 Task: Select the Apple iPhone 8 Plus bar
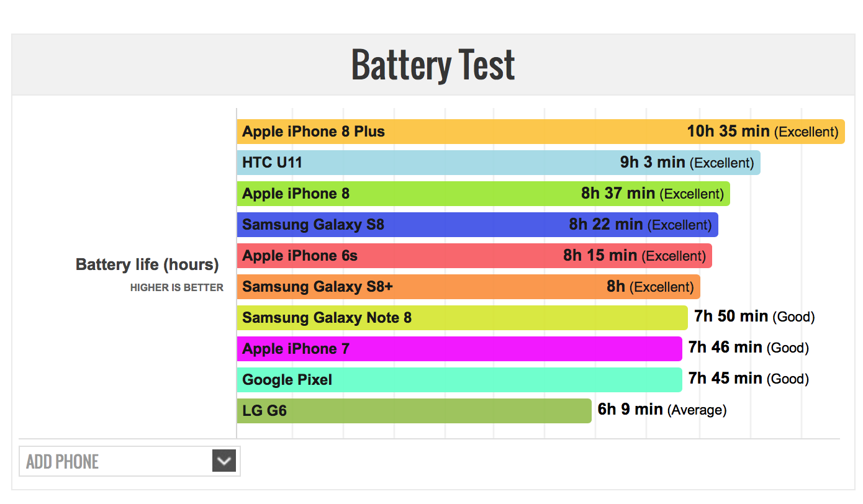click(x=541, y=132)
